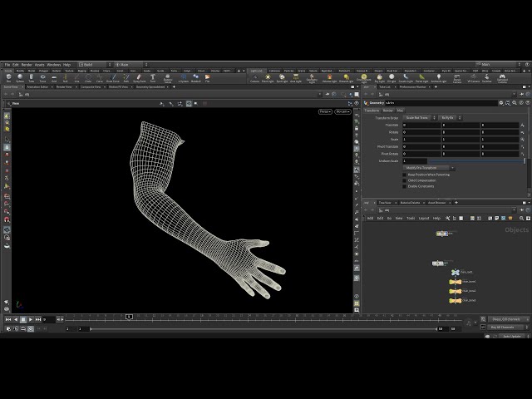Open the Persp camera dropdown in viewport
Screen dimensions: 532x399
click(325, 111)
